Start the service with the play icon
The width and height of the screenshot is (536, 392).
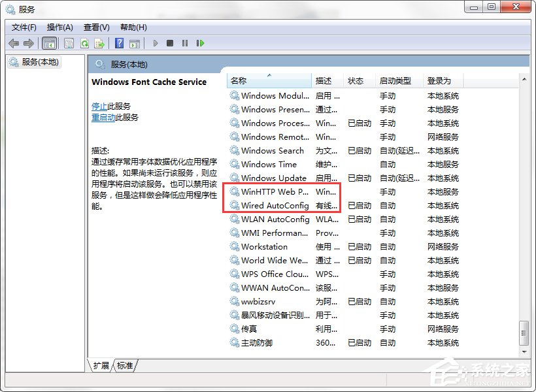tap(155, 43)
